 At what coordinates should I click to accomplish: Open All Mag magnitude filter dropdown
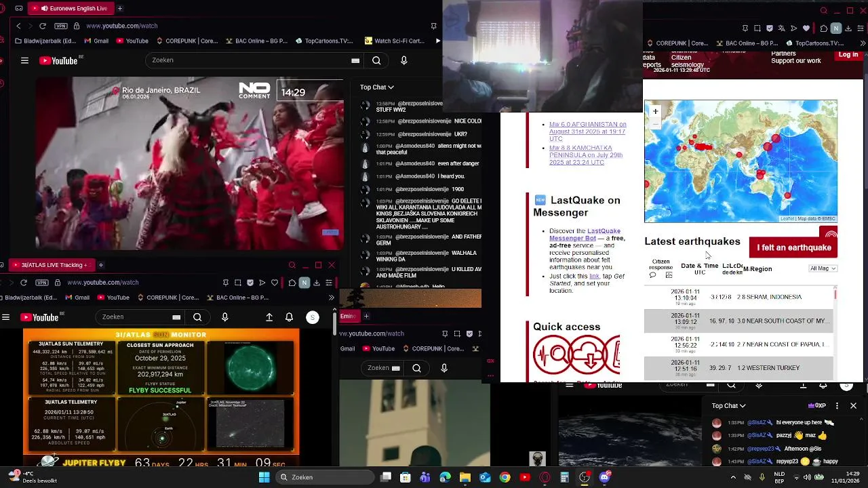coord(823,268)
